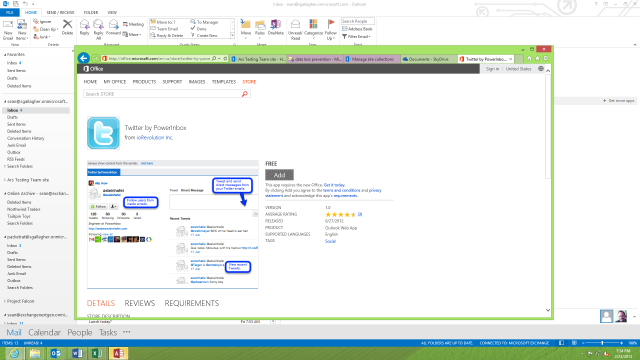Viewport: 640px width, 360px height.
Task: Click the Forward message icon
Action: [113, 27]
